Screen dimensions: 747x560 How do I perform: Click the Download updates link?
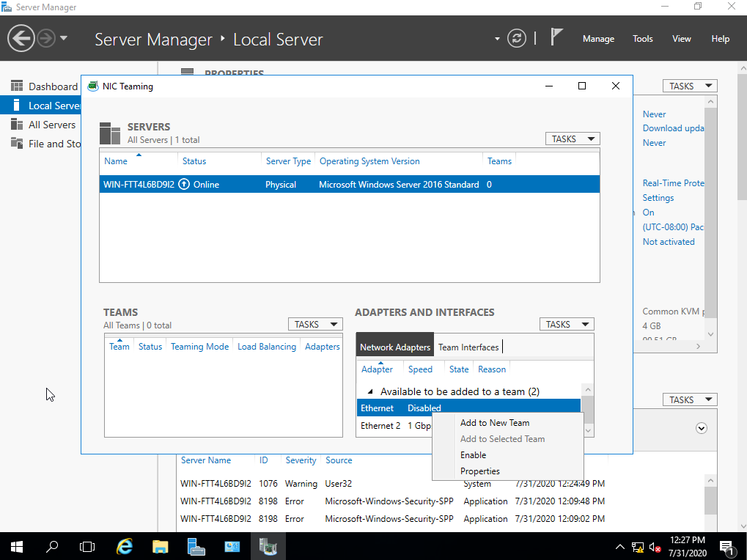point(673,128)
